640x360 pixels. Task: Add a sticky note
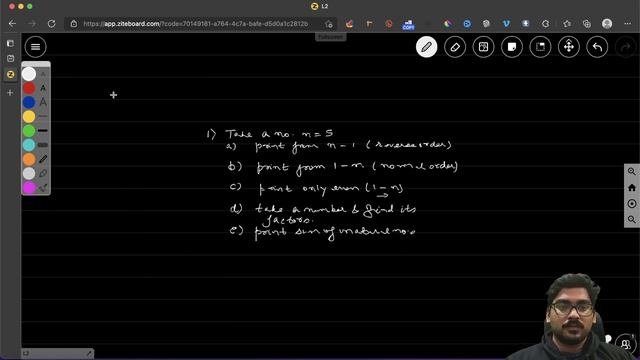512,47
